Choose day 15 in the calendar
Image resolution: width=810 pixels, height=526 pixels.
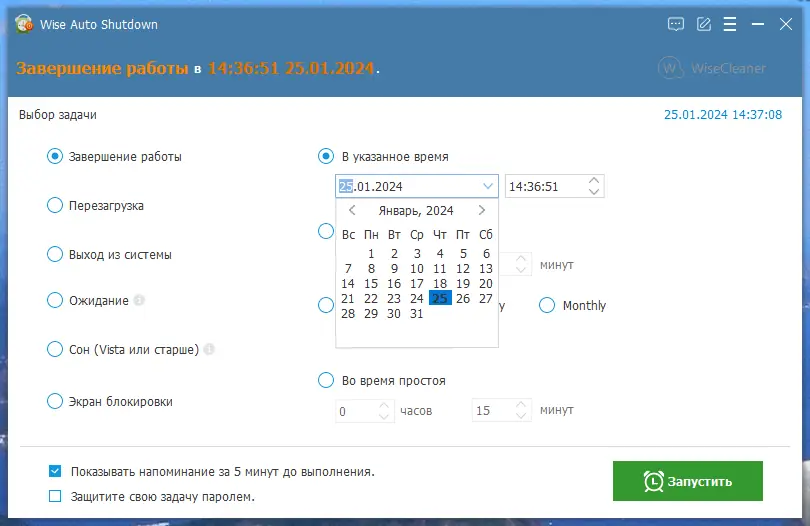pos(371,284)
